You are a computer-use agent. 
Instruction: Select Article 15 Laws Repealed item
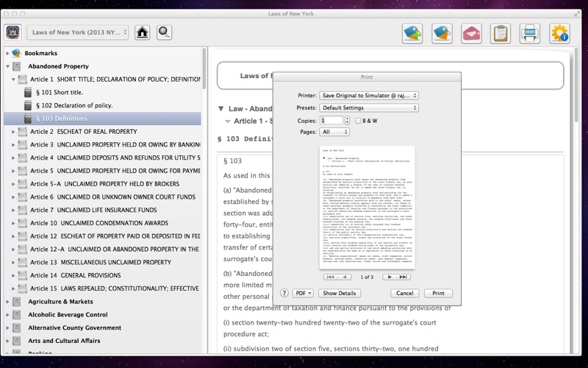(115, 289)
